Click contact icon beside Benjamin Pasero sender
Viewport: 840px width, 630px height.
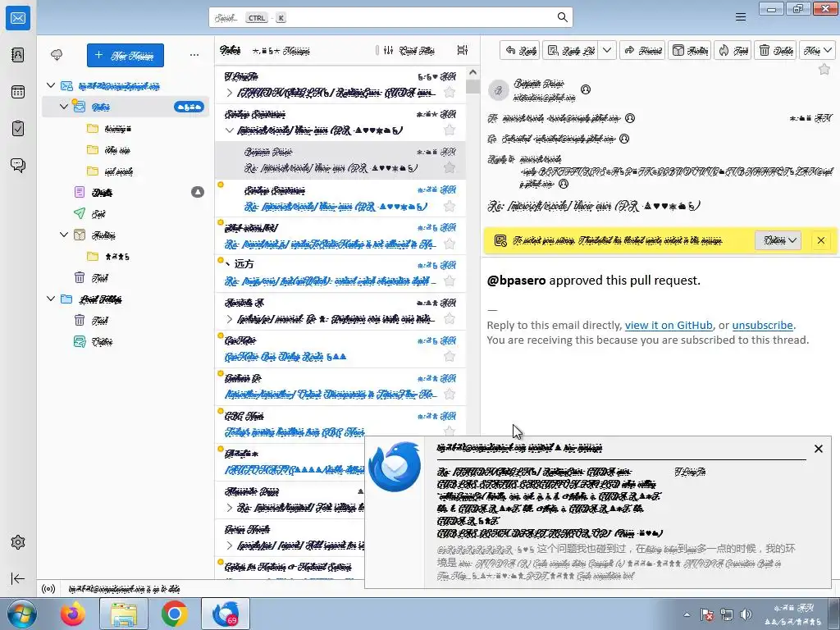(x=586, y=89)
